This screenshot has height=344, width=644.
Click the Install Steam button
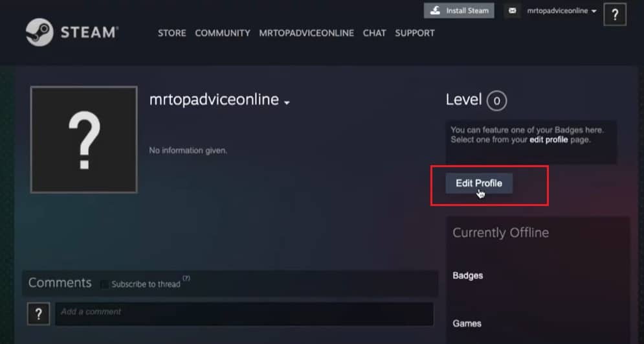[459, 10]
